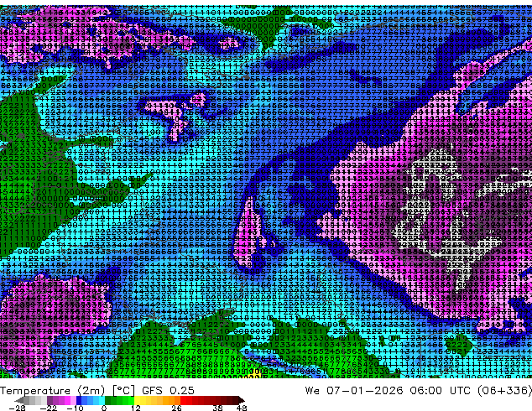Click the "26" legend label
532x411 pixels.
tap(176, 408)
